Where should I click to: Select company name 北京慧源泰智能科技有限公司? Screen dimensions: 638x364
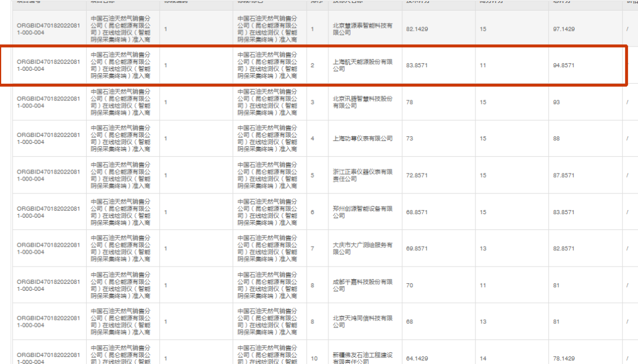pyautogui.click(x=363, y=29)
